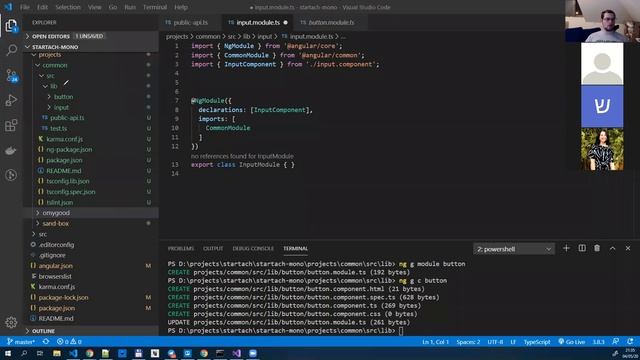This screenshot has width=640, height=360.
Task: Open the File menu
Action: click(x=25, y=7)
